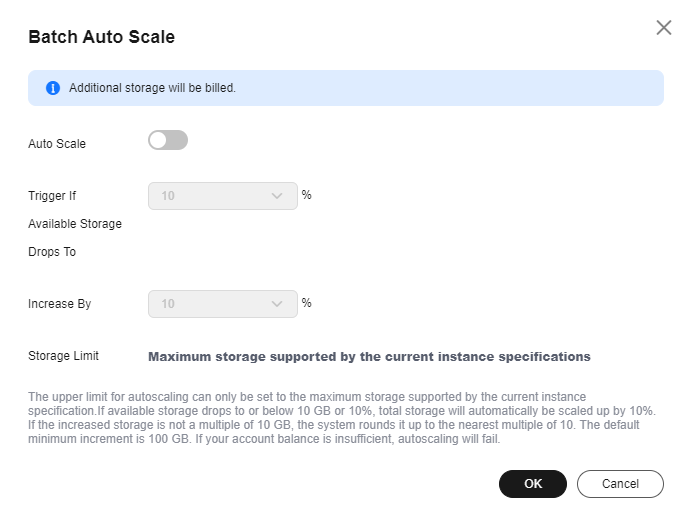Click the Batch Auto Scale title
This screenshot has height=525, width=689.
coord(102,37)
